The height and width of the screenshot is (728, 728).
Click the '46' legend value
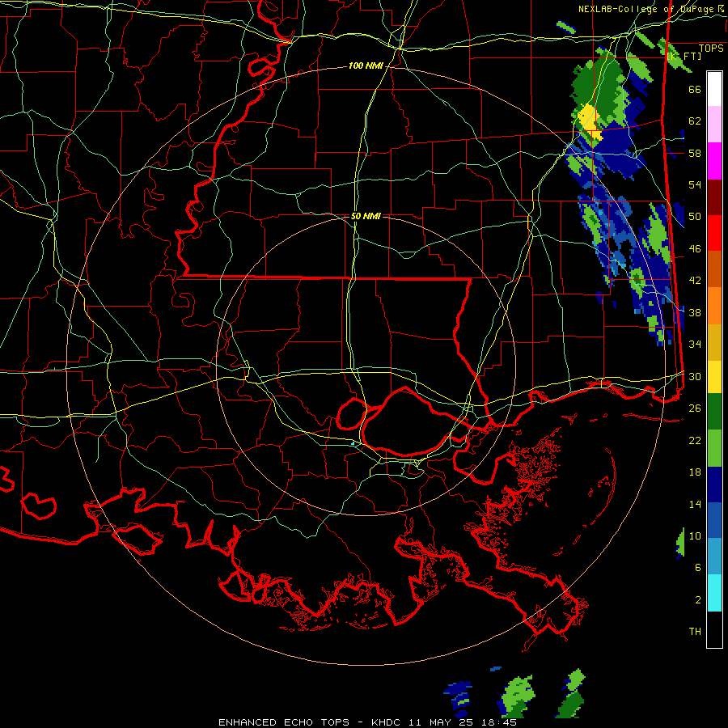(x=695, y=249)
